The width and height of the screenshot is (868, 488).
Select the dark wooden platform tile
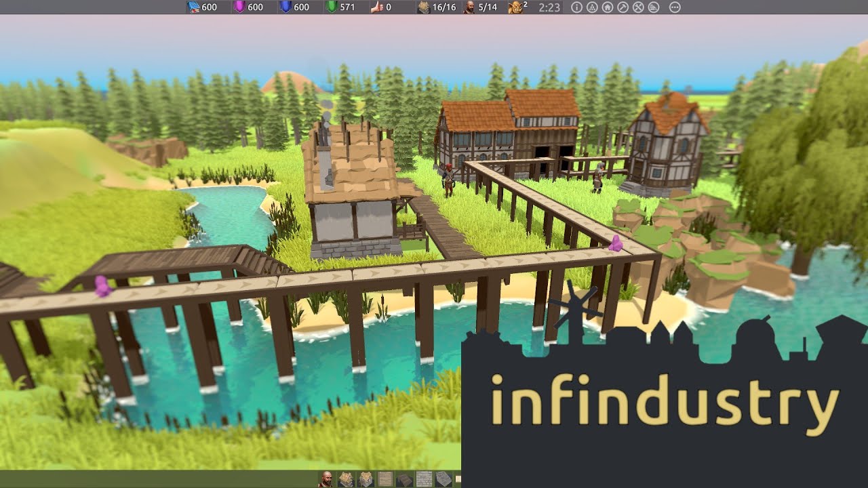pos(404,479)
